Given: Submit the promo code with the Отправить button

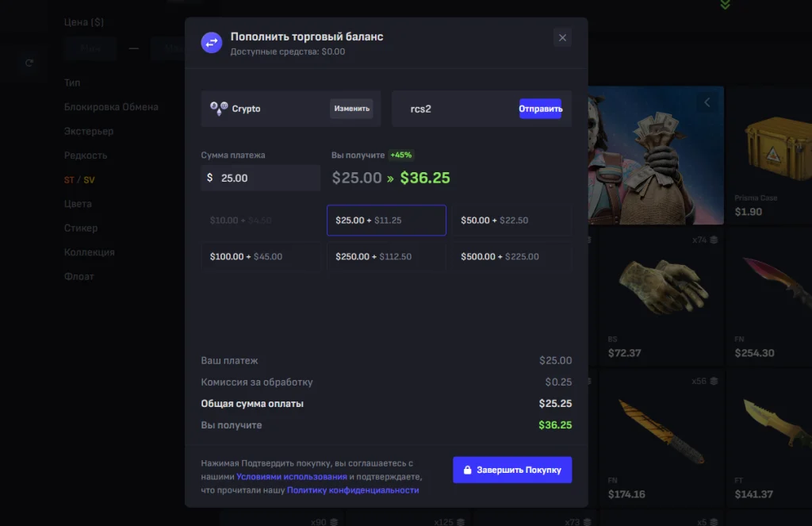Looking at the screenshot, I should [540, 109].
